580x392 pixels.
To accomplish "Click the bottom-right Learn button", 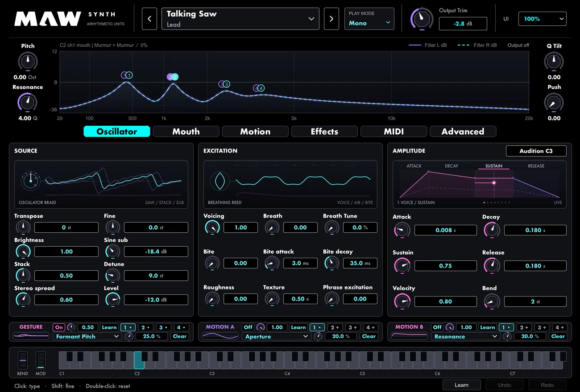I will tap(461, 385).
